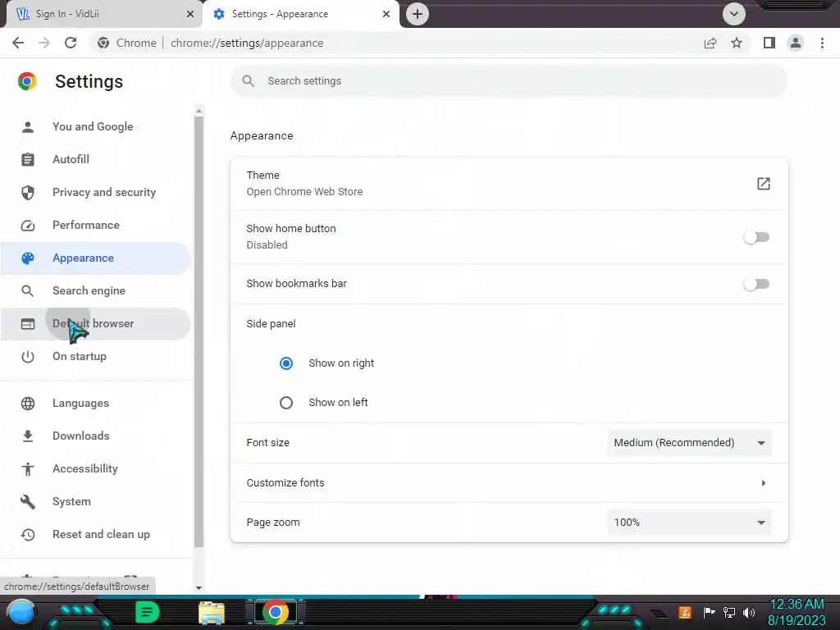Select Appearance in the sidebar
Screen dimensions: 840x630
(96, 258)
